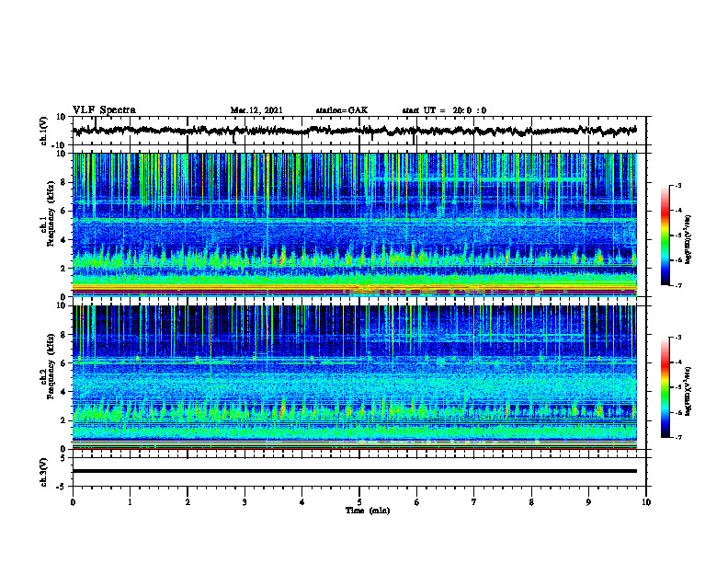Click the "start UT = 20:0 :0" label

click(444, 110)
